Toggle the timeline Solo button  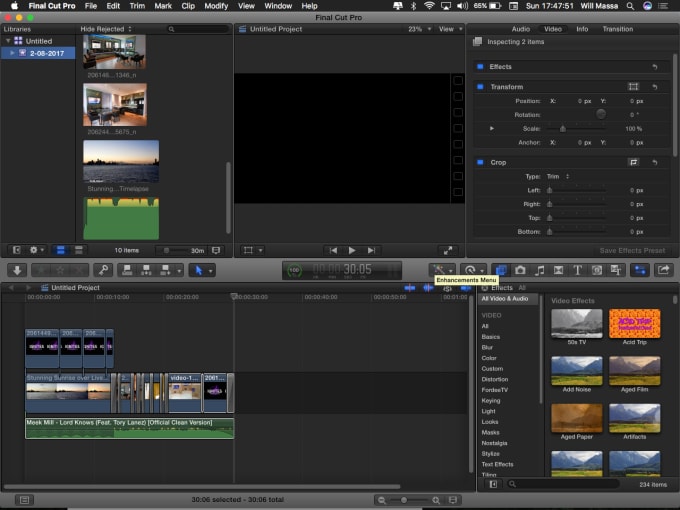point(447,288)
